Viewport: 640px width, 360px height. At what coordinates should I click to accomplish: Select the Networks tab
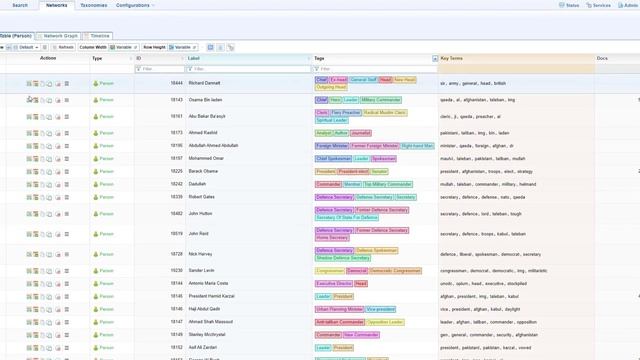(x=56, y=5)
